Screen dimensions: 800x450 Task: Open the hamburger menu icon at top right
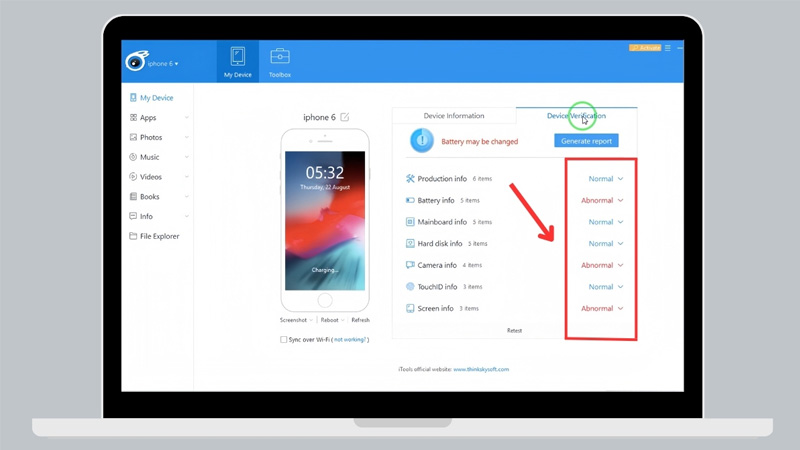click(668, 48)
